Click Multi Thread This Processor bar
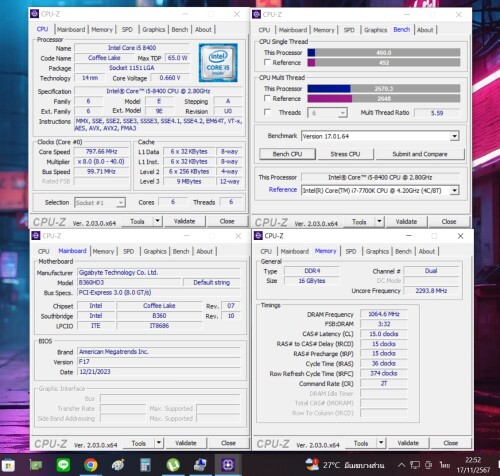This screenshot has width=500, height=476. click(x=384, y=89)
